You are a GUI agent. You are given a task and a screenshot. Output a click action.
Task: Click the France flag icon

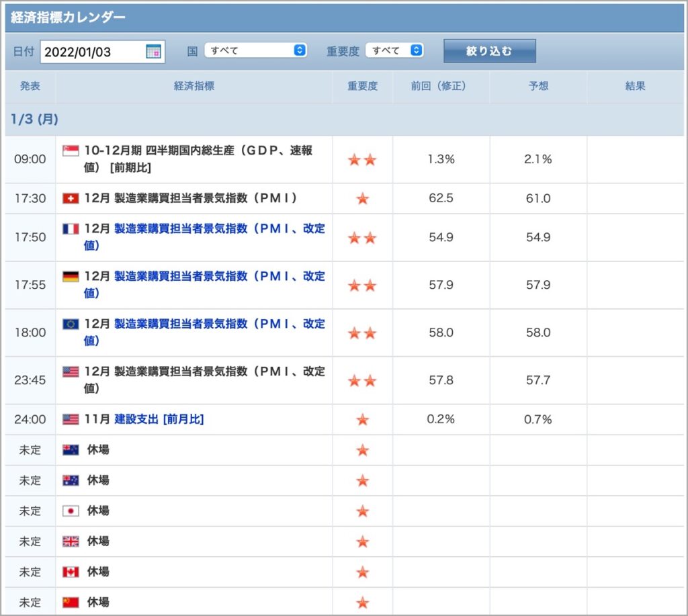pyautogui.click(x=71, y=228)
